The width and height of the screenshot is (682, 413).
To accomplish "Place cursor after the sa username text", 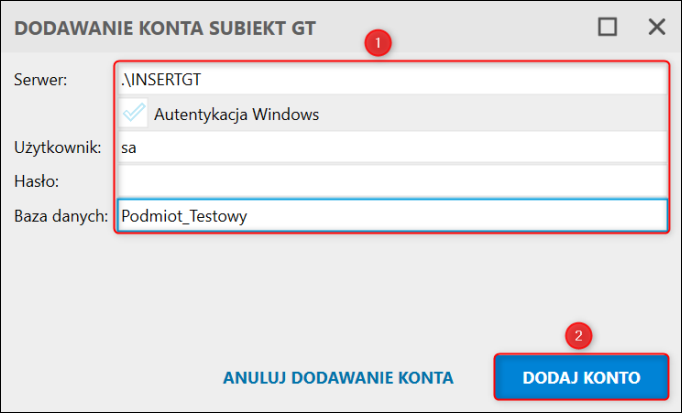I will [137, 148].
